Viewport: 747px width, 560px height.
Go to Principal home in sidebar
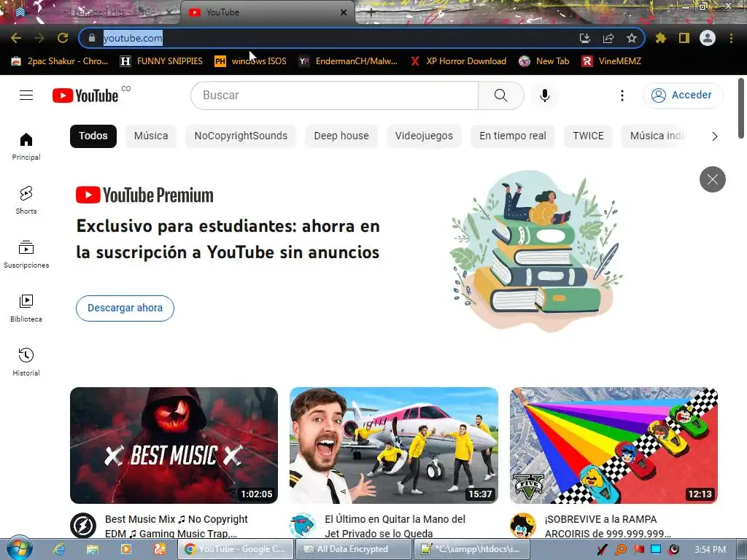[26, 146]
